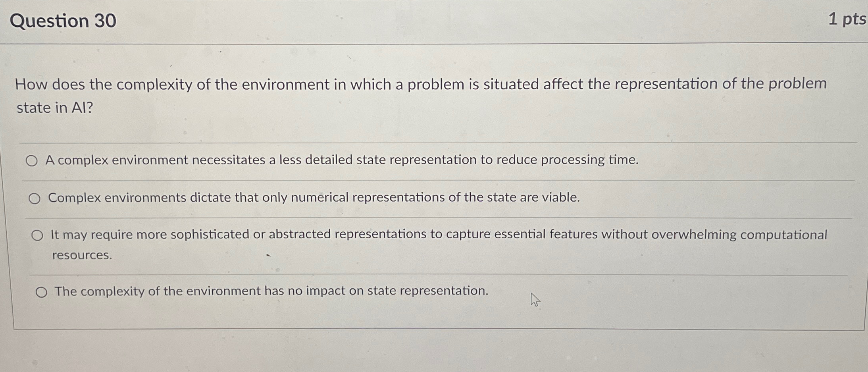Choose 'Complex environments dictate only numerical representations' option
Screen dimensions: 868x372
pyautogui.click(x=35, y=198)
